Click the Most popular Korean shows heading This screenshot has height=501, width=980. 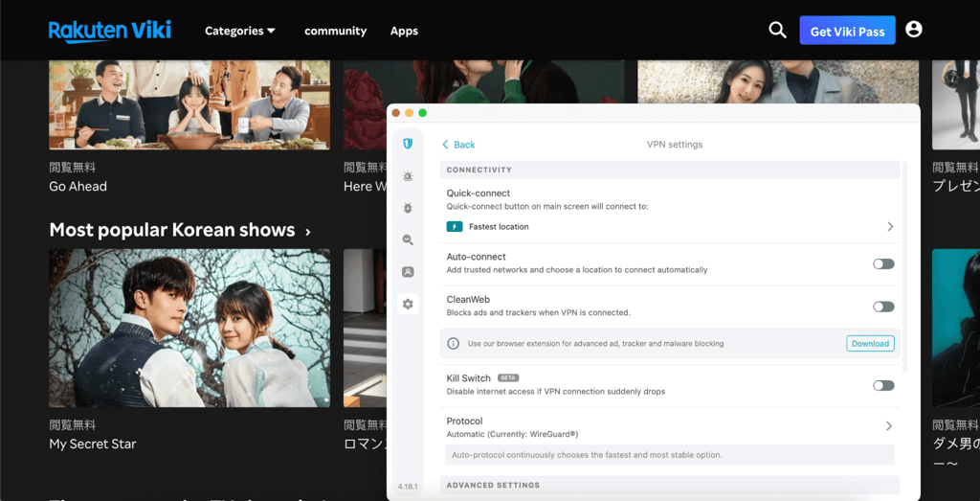172,230
